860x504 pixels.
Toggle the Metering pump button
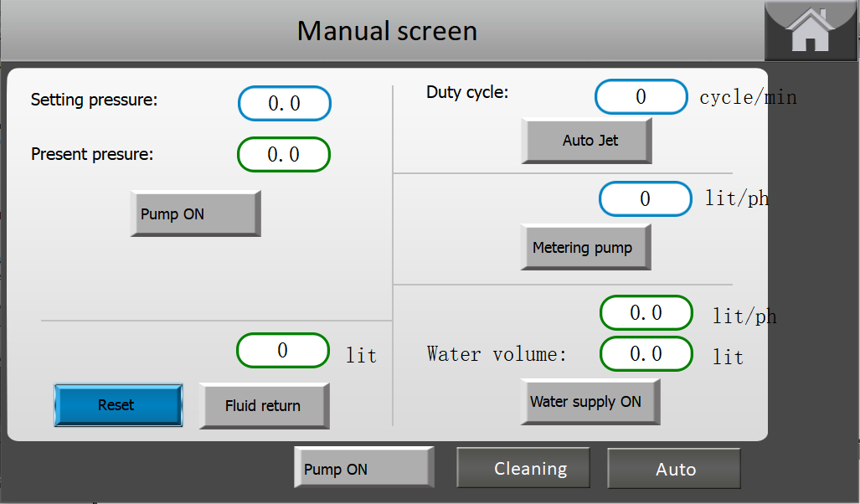tap(585, 247)
